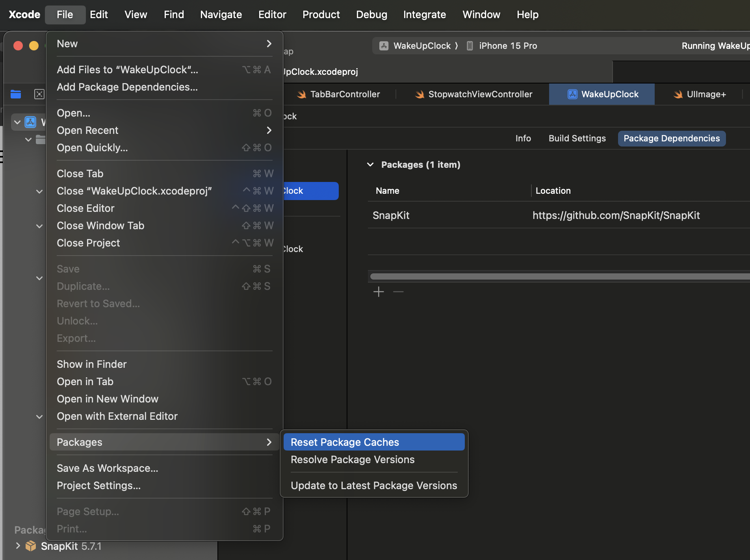Click the minus button under the Packages list
750x560 pixels.
398,292
